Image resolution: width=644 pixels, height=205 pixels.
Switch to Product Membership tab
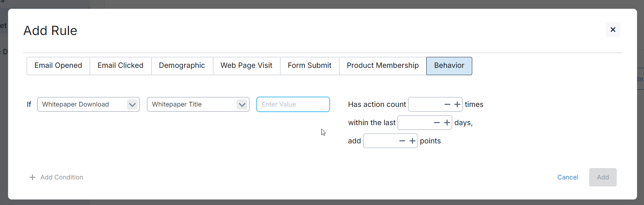(x=383, y=66)
